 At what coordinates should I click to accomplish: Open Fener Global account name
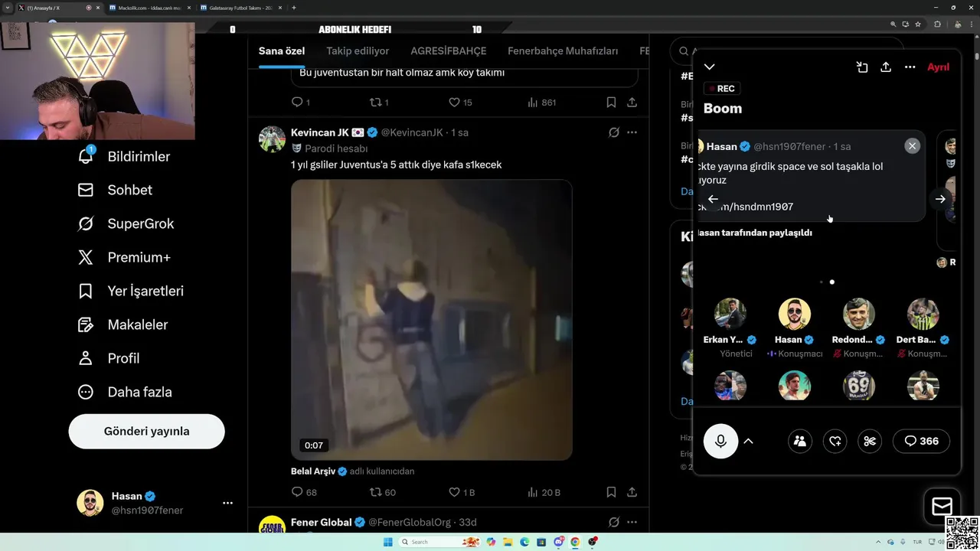point(321,522)
